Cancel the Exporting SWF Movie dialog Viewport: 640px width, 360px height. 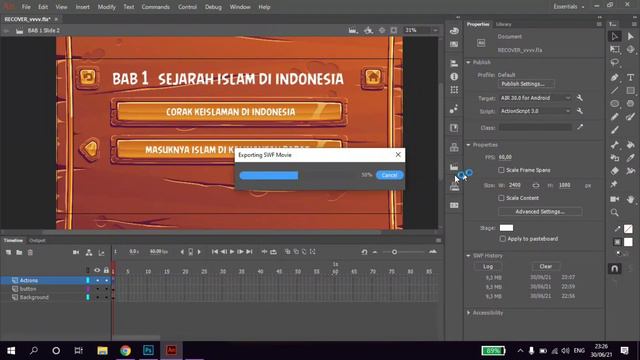tap(389, 175)
